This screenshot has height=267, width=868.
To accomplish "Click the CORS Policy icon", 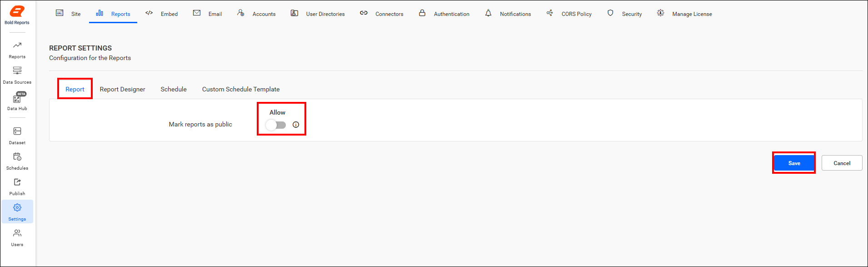I will coord(550,13).
